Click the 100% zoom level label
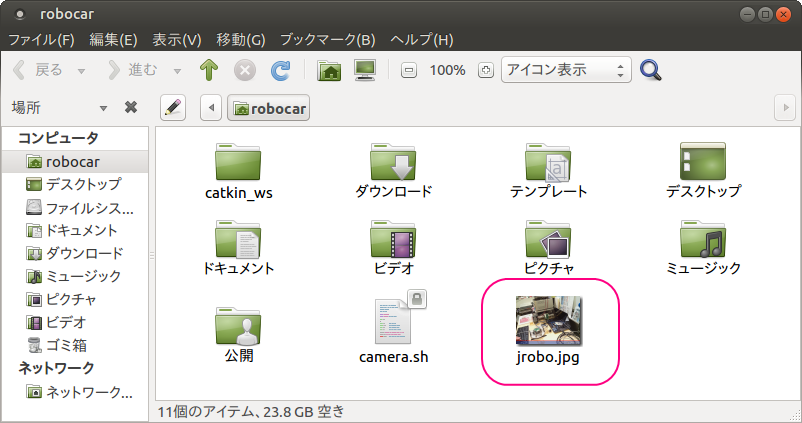The image size is (802, 423). [x=447, y=70]
